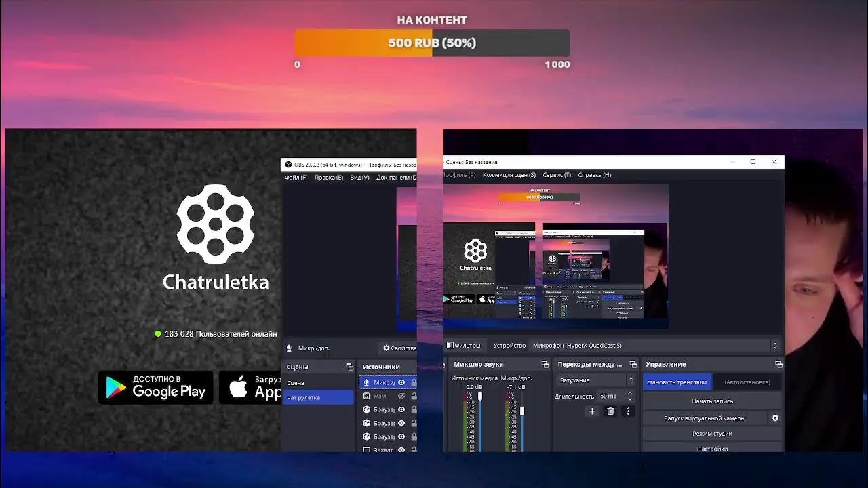The height and width of the screenshot is (488, 868).
Task: Click the Источник медиа volume slider handle
Action: [x=480, y=396]
